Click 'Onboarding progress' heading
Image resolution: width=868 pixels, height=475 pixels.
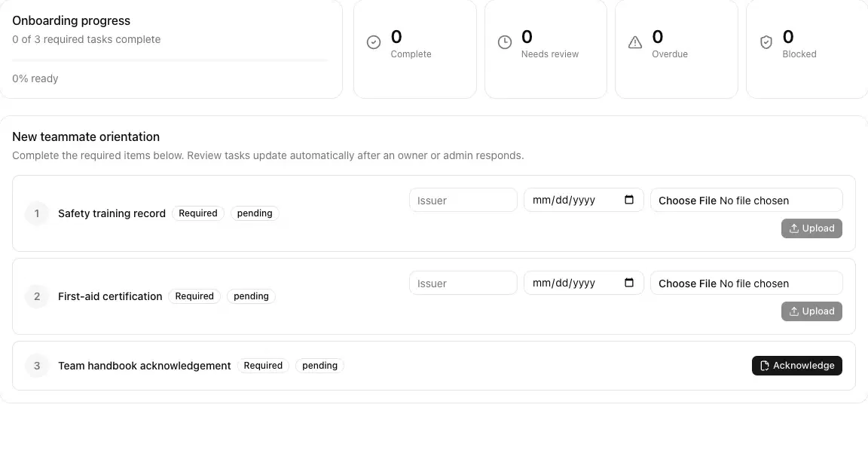click(x=72, y=20)
